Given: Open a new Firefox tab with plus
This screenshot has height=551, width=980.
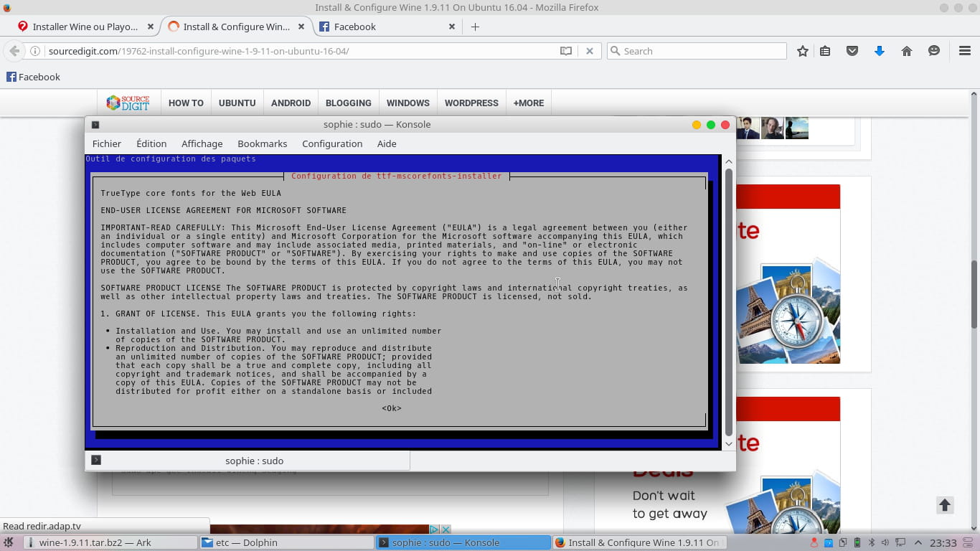Looking at the screenshot, I should tap(475, 27).
